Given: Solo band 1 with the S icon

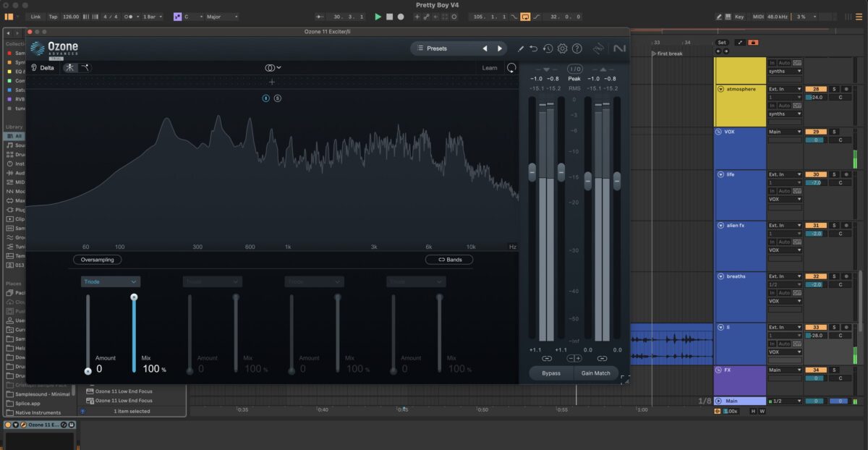Looking at the screenshot, I should (x=277, y=98).
